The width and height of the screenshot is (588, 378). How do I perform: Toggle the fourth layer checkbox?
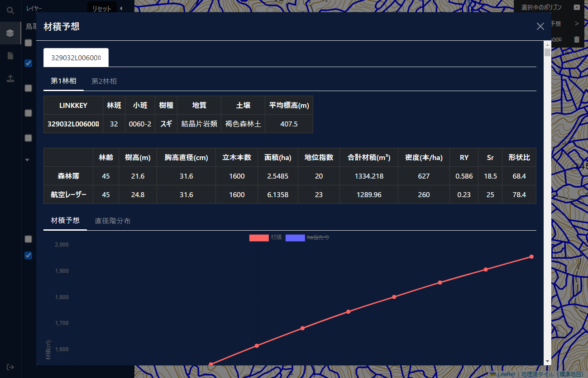28,113
